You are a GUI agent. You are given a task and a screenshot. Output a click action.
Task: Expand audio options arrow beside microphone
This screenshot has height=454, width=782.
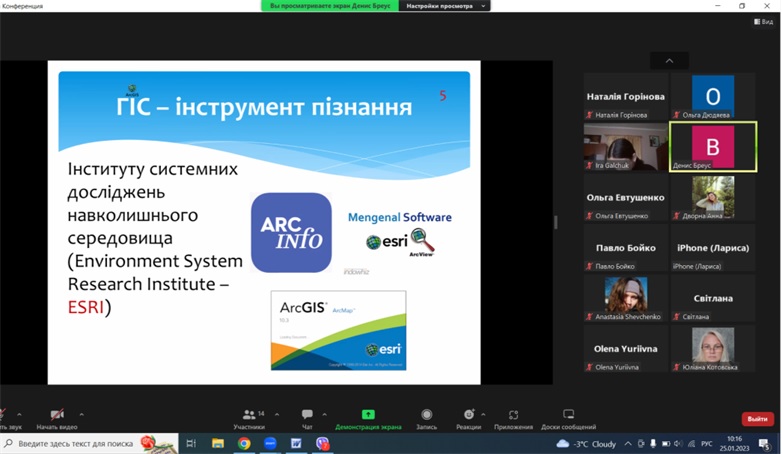pyautogui.click(x=19, y=414)
